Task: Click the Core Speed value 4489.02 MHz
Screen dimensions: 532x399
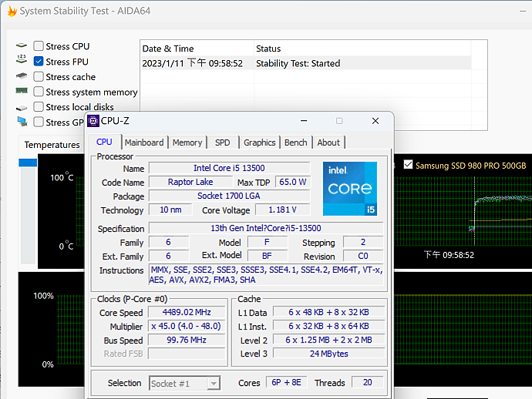Action: coord(187,312)
